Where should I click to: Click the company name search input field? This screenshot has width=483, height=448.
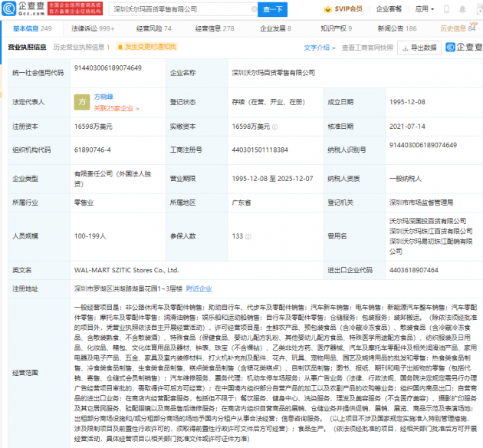click(x=182, y=9)
